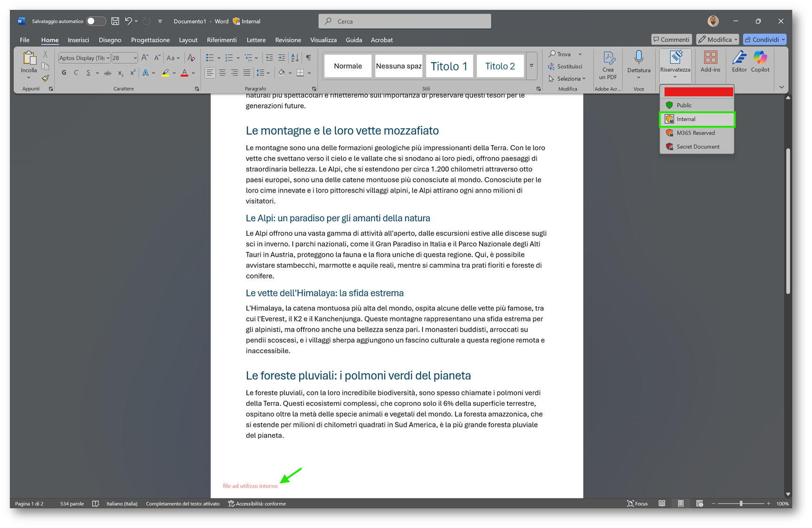Image resolution: width=812 pixels, height=528 pixels.
Task: Collapse the ribbon chevron at right edge
Action: coord(781,87)
